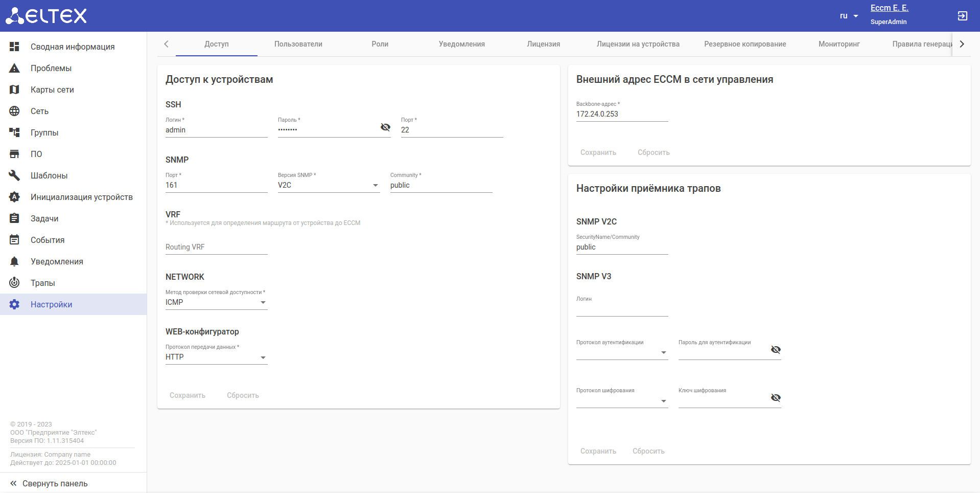980x493 pixels.
Task: Click the Backbone-адрес input field
Action: click(622, 114)
